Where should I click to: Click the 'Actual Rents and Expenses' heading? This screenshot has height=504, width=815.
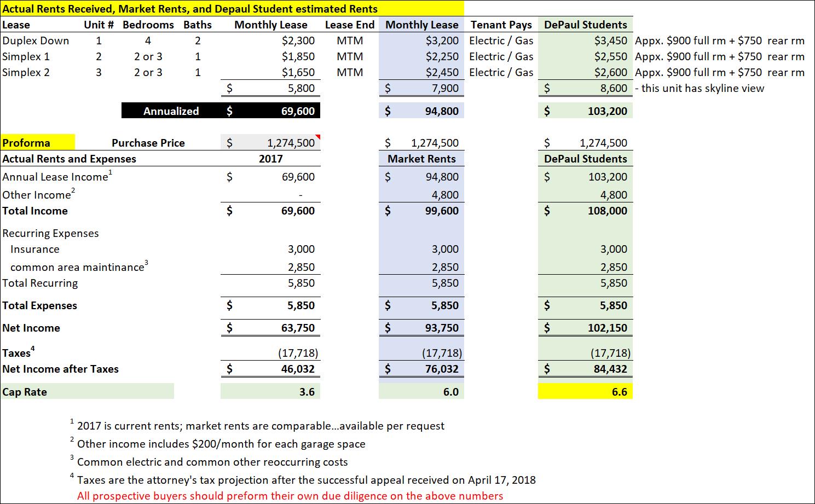[x=69, y=159]
